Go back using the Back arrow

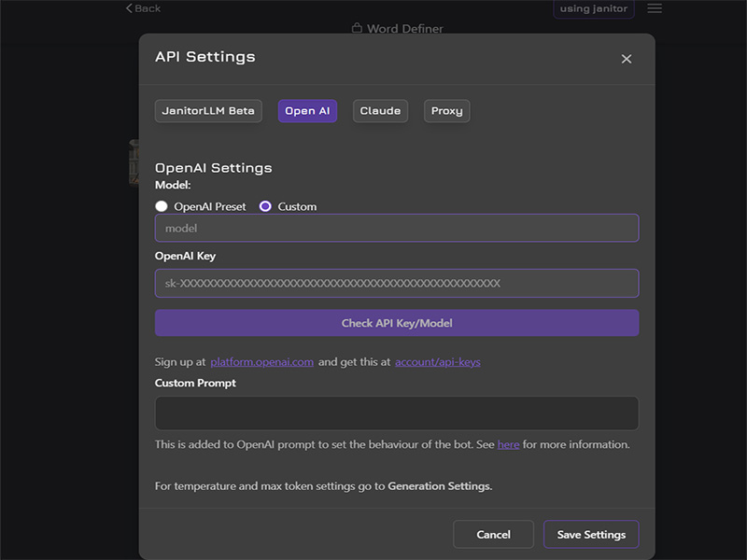pyautogui.click(x=143, y=8)
